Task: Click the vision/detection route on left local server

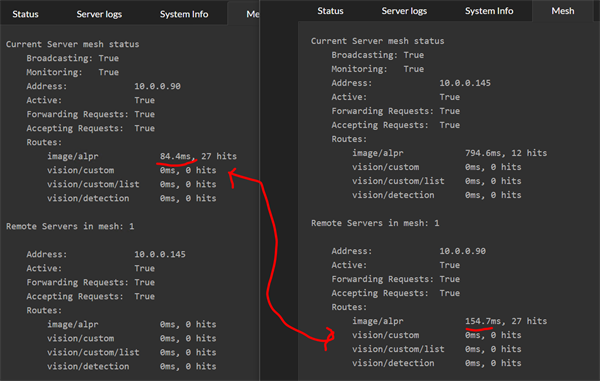Action: pyautogui.click(x=88, y=199)
